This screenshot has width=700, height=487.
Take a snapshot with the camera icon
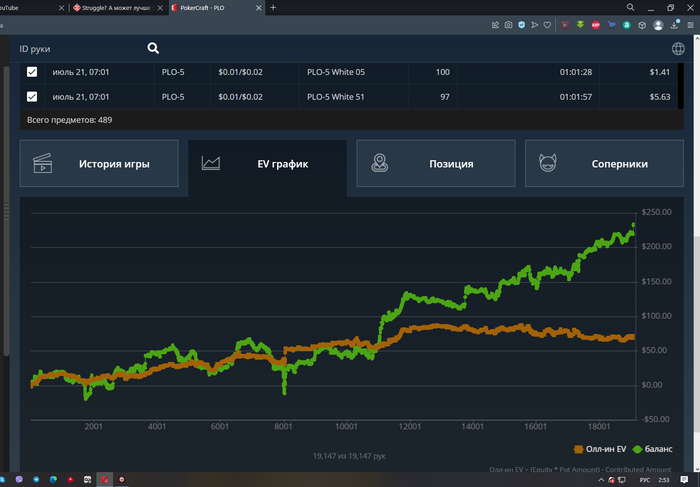508,25
